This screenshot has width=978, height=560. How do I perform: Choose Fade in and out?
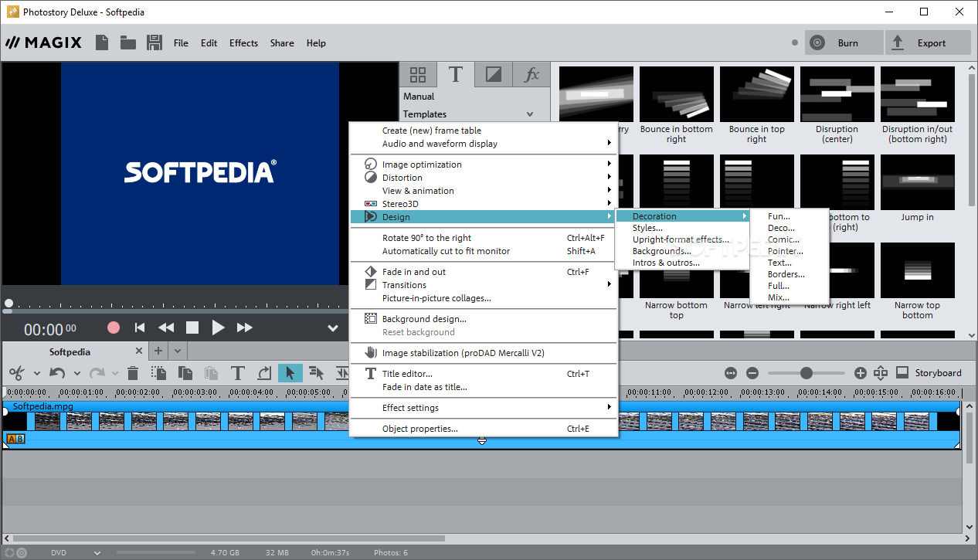(x=483, y=272)
